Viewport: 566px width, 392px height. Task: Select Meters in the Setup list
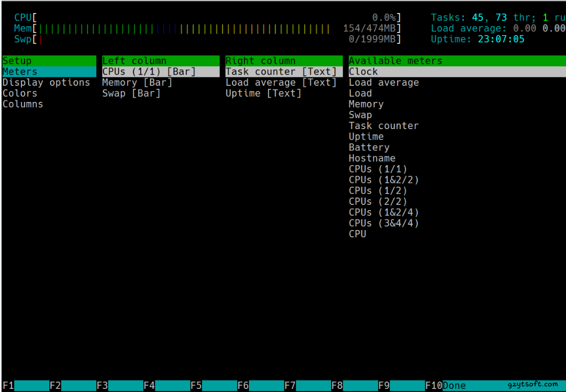pyautogui.click(x=49, y=72)
